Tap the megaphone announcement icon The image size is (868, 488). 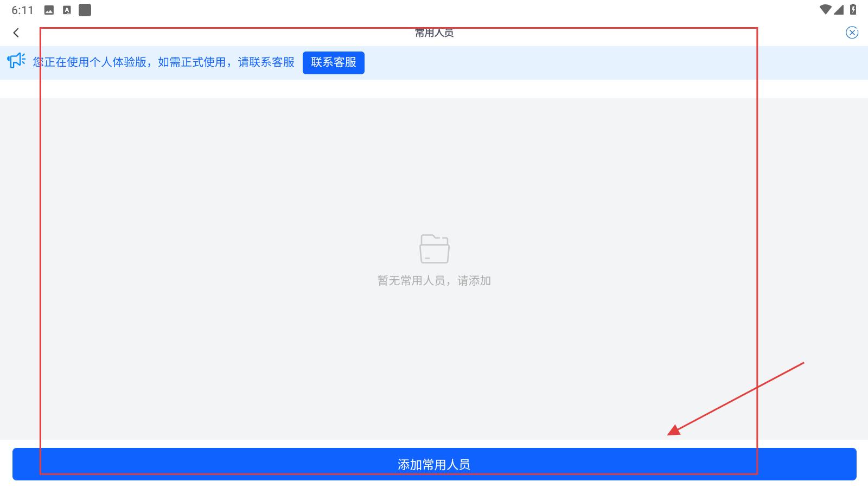[16, 61]
